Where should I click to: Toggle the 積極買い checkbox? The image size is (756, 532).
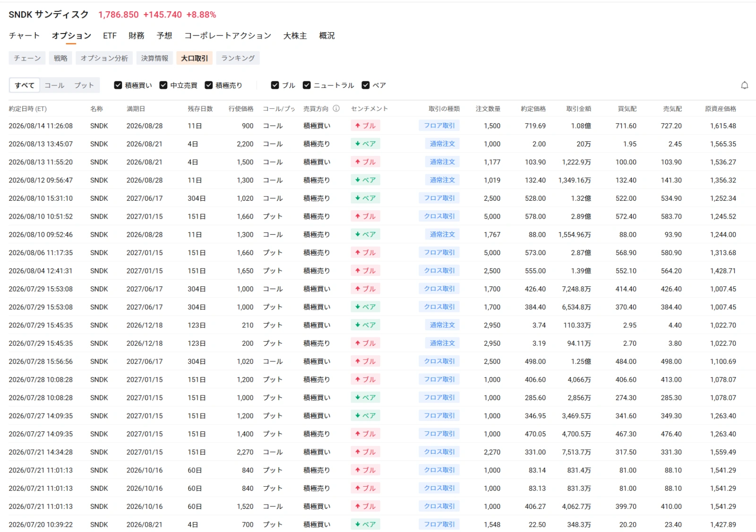coord(118,85)
